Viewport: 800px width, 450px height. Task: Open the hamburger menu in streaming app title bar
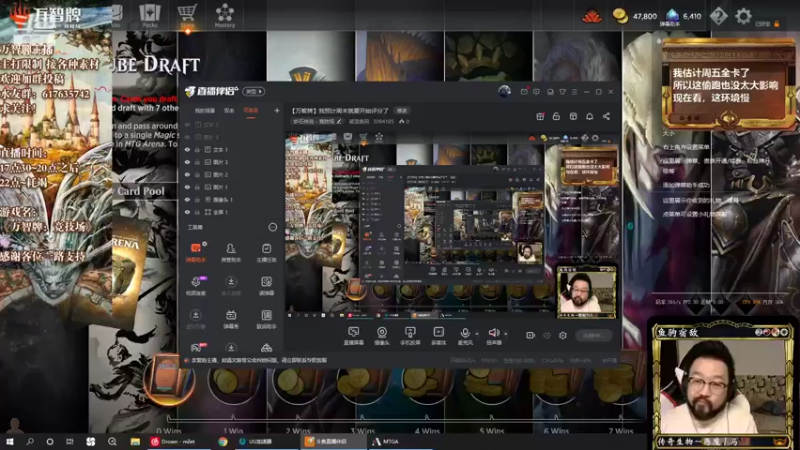tap(574, 92)
